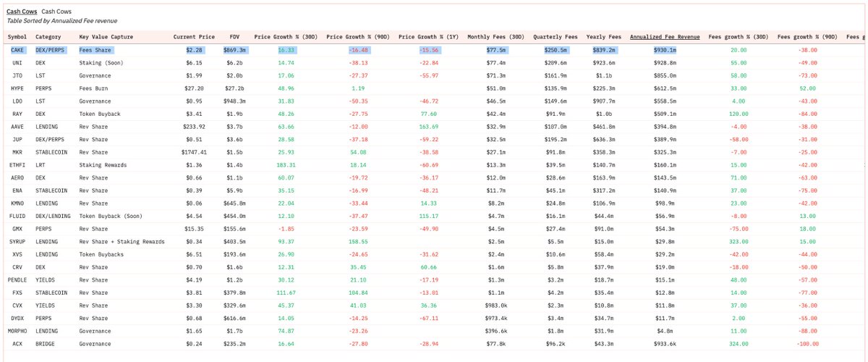Click HYPE's Fees Burn cell
Image resolution: width=868 pixels, height=362 pixels.
pyautogui.click(x=95, y=88)
